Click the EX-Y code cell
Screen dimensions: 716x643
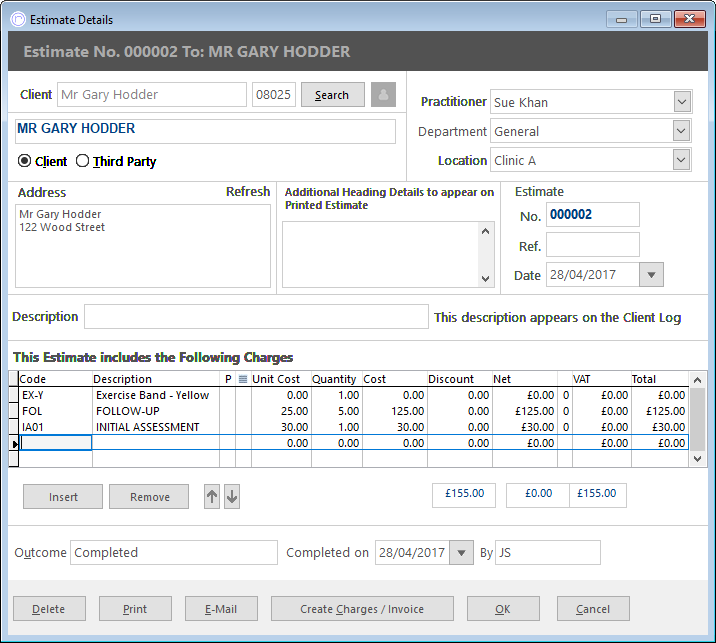tap(55, 395)
